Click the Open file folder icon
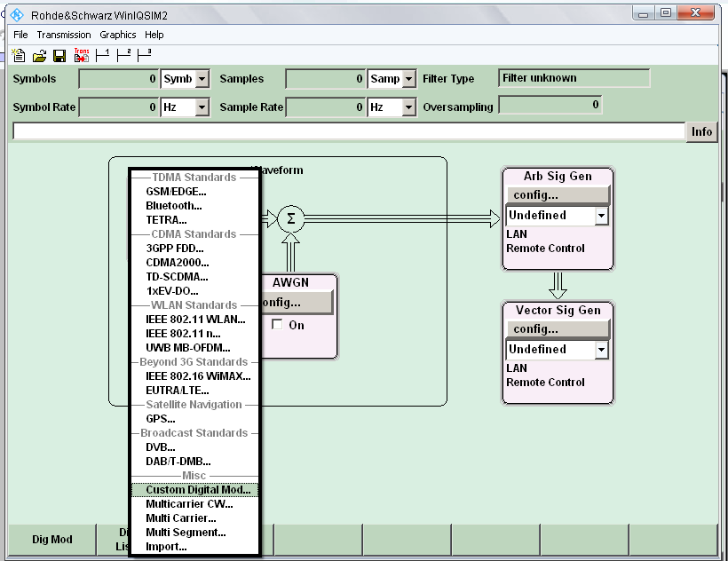This screenshot has width=728, height=561. click(39, 56)
